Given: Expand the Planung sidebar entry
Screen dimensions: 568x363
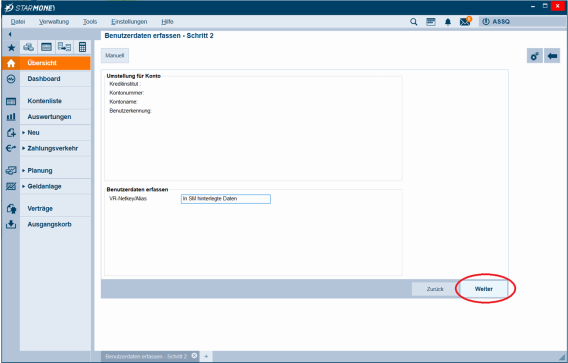Looking at the screenshot, I should [x=55, y=170].
